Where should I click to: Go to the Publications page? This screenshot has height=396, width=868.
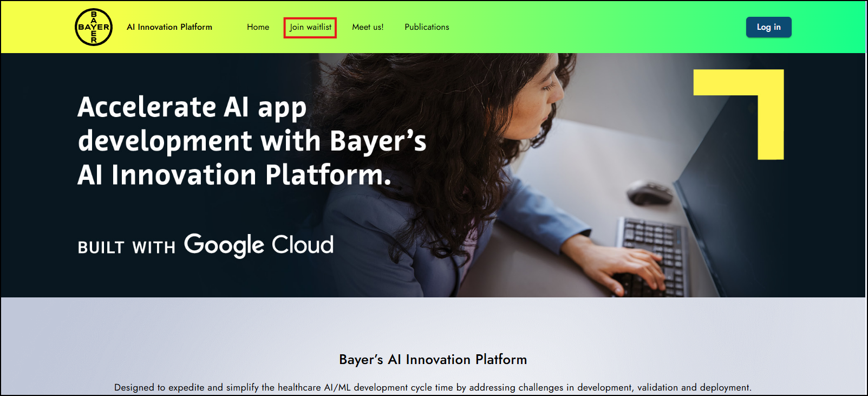pos(427,27)
